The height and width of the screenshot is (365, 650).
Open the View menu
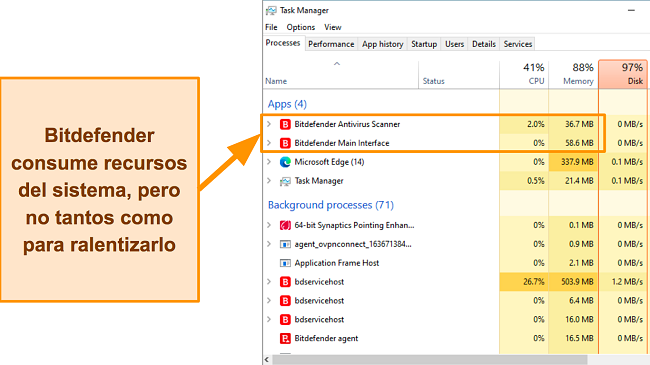[x=332, y=27]
